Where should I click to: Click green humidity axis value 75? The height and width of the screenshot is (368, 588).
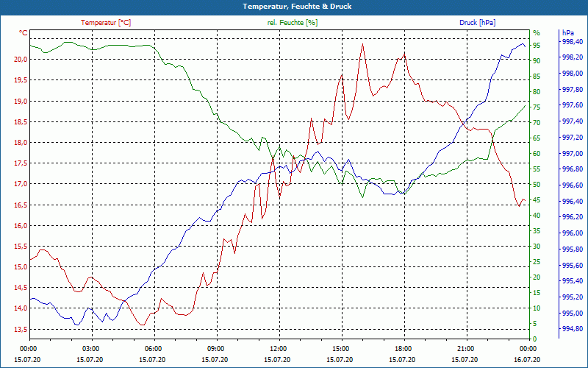[537, 107]
